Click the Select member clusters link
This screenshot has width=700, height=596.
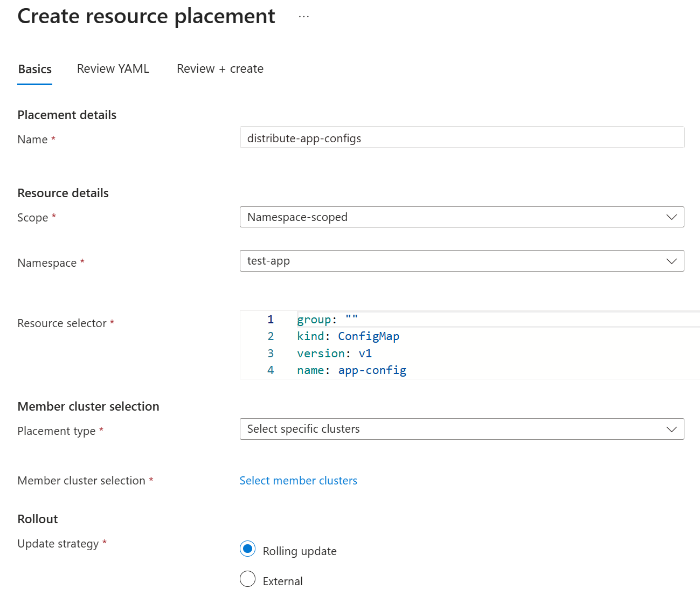pyautogui.click(x=298, y=480)
